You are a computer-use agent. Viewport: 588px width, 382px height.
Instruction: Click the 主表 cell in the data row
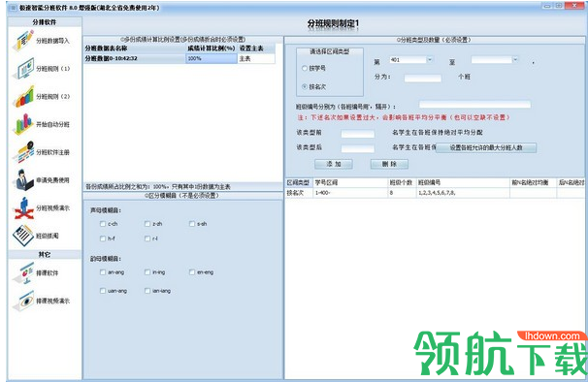click(256, 58)
